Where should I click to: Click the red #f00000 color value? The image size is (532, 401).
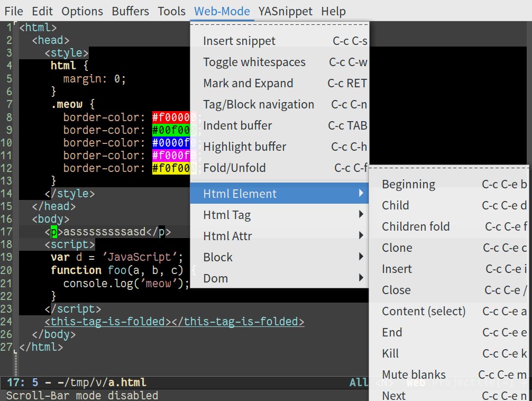point(174,117)
